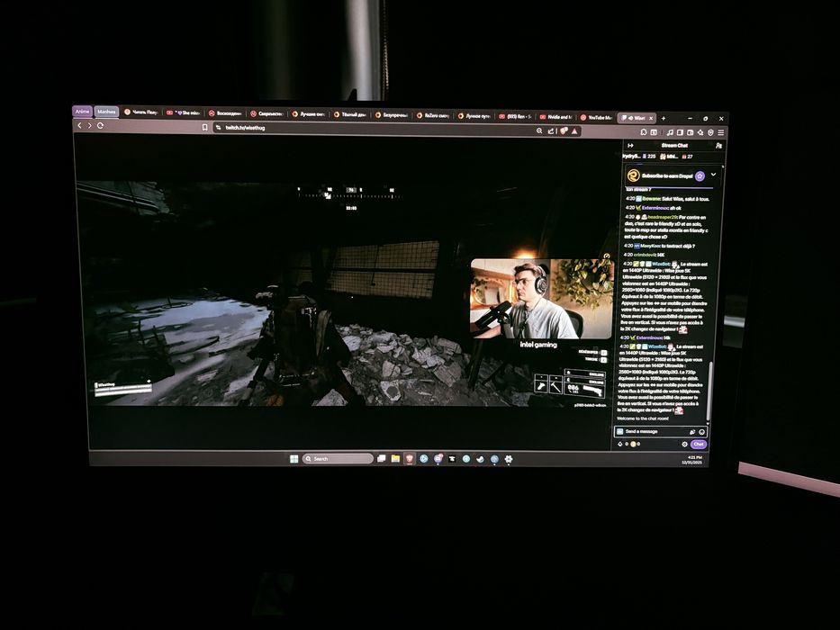Switch to the YouTube Music tab

tap(596, 117)
